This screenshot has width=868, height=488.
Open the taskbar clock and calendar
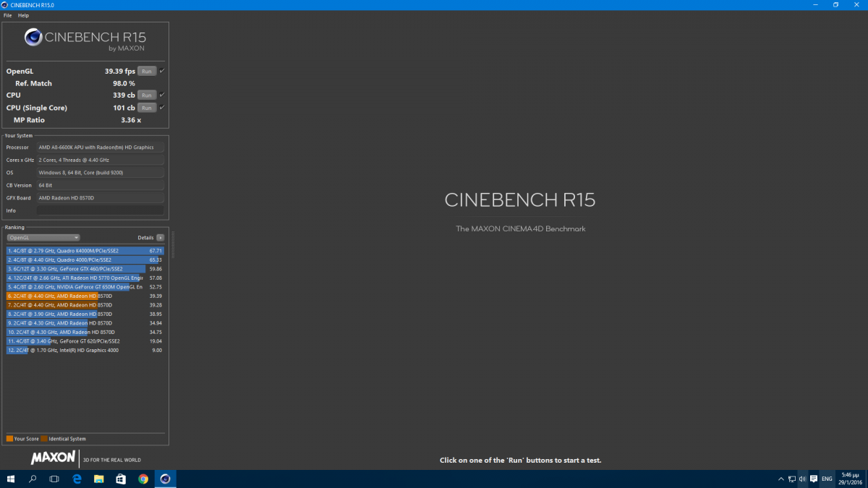[851, 479]
